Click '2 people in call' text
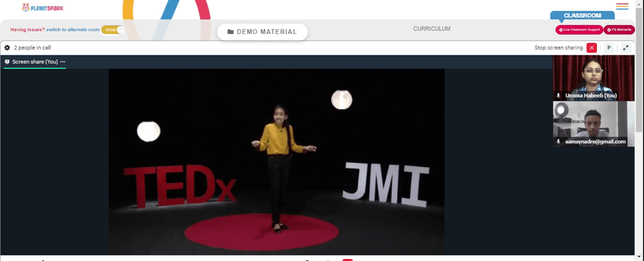The image size is (644, 261). [32, 48]
